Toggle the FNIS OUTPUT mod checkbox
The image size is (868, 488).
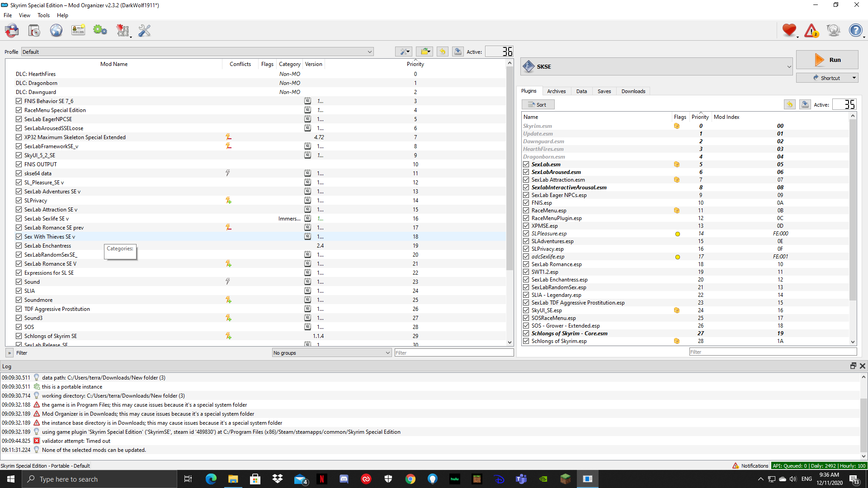19,164
